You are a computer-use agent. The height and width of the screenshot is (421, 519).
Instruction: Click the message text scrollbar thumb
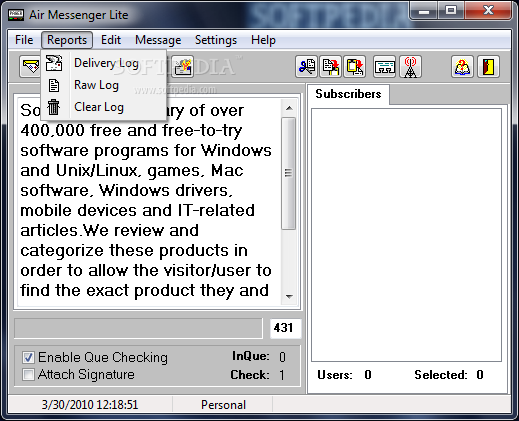pyautogui.click(x=289, y=173)
